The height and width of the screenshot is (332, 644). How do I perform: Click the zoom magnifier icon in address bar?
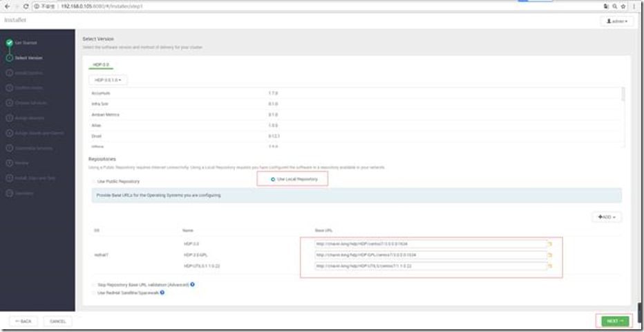click(614, 7)
